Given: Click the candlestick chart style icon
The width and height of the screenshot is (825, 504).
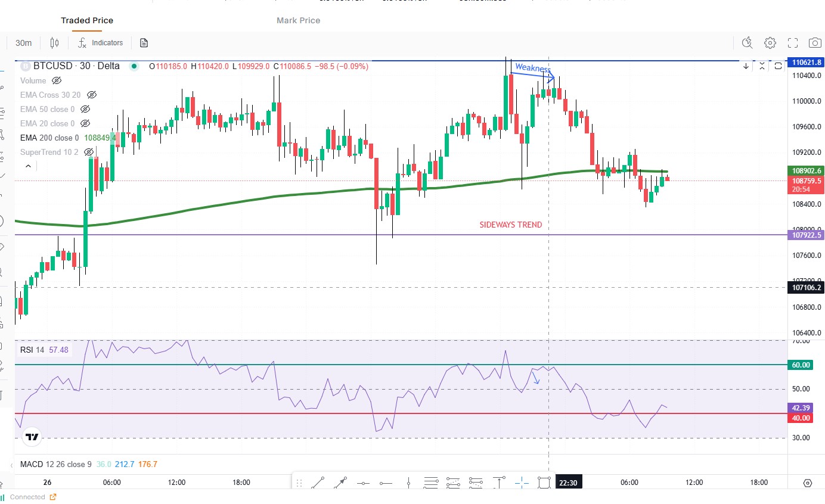Looking at the screenshot, I should [x=55, y=43].
